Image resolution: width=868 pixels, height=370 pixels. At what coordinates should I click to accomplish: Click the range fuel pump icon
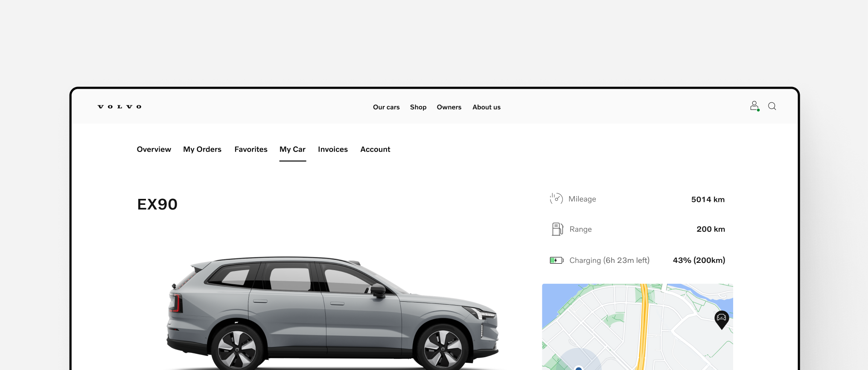pos(557,229)
